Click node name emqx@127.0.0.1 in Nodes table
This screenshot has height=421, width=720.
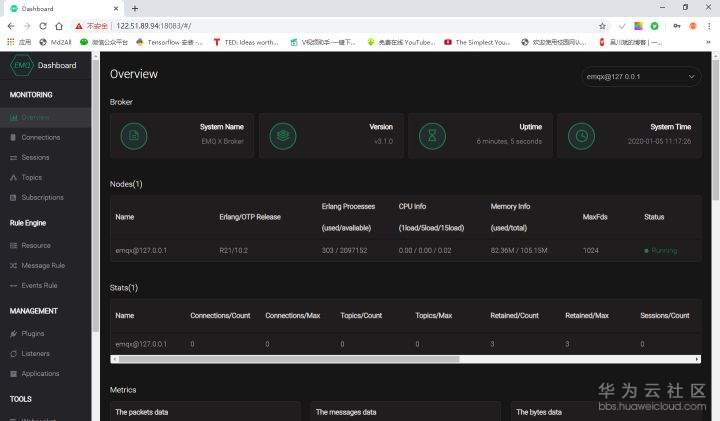(x=141, y=250)
